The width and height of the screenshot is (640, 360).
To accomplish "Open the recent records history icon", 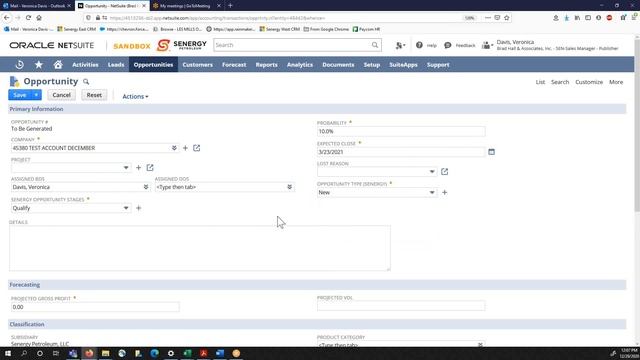I will [19, 64].
